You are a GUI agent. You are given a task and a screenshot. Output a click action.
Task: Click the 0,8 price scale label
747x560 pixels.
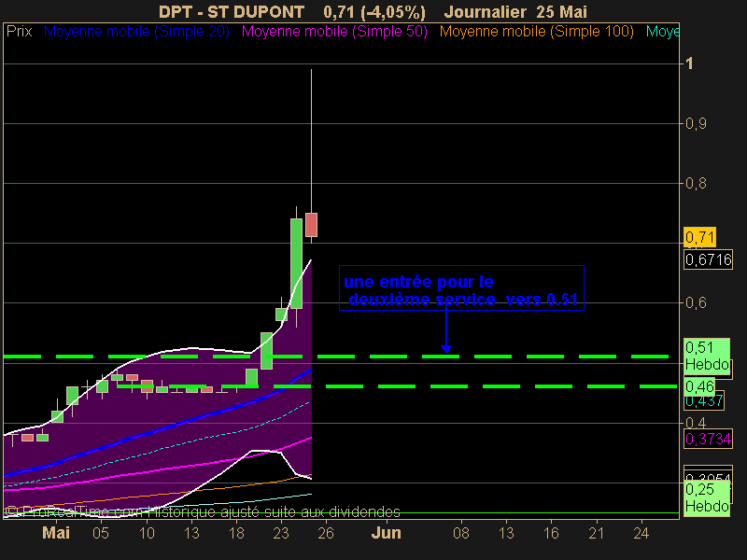tap(696, 183)
